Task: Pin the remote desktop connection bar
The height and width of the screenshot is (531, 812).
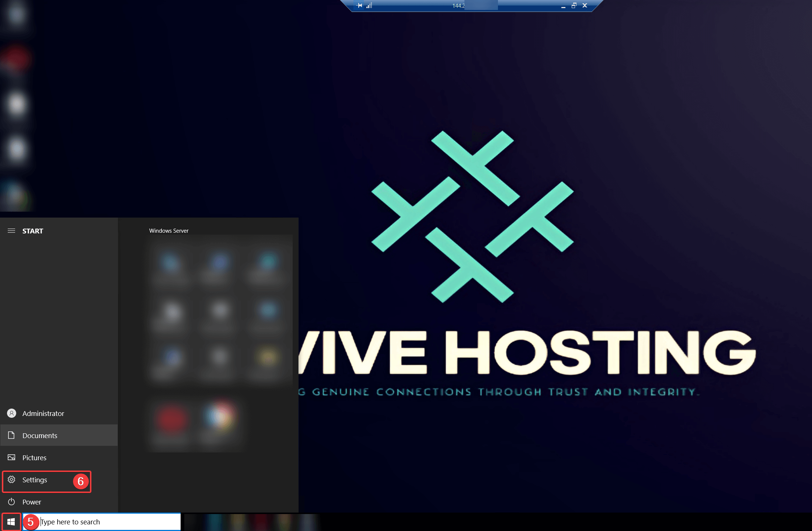Action: pyautogui.click(x=360, y=6)
